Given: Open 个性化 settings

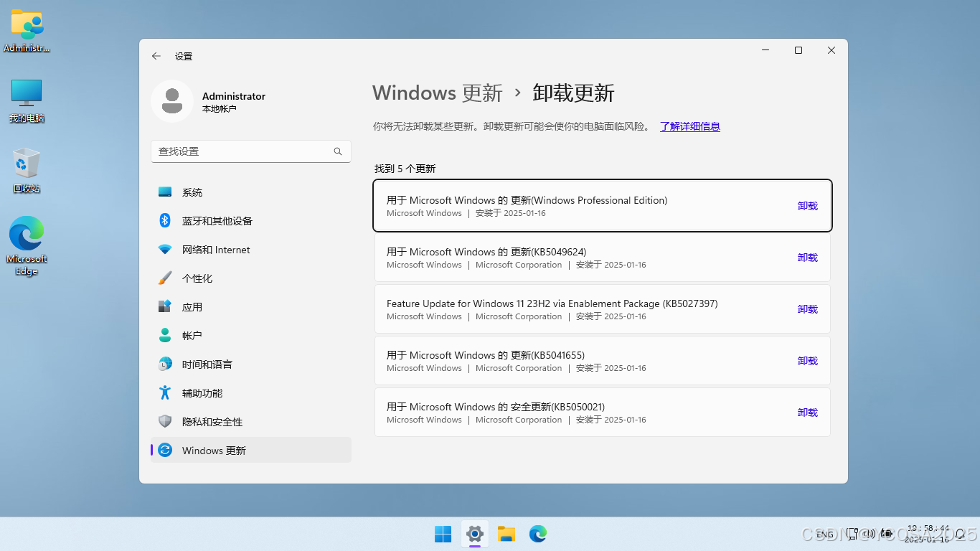Looking at the screenshot, I should point(251,278).
